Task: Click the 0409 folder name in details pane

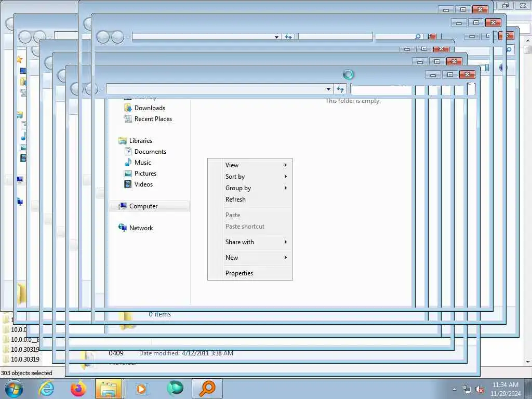Action: click(x=116, y=353)
